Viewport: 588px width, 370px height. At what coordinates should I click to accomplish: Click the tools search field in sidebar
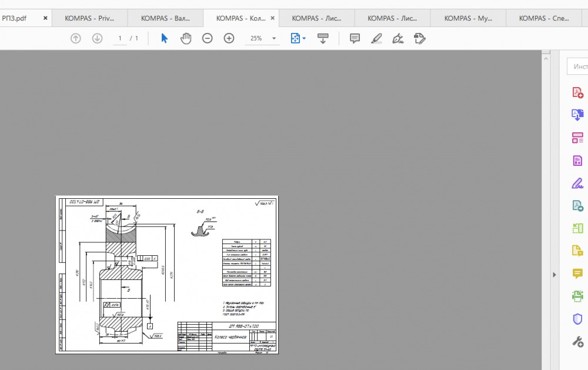579,66
